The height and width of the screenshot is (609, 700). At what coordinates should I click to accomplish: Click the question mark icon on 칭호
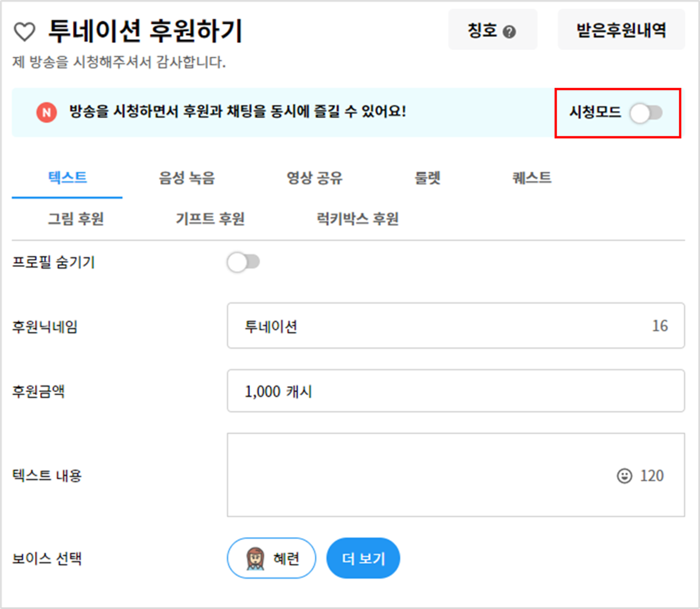509,32
